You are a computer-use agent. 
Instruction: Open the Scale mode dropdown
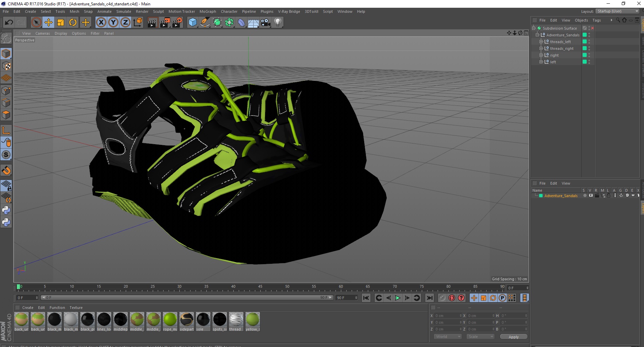pyautogui.click(x=480, y=337)
